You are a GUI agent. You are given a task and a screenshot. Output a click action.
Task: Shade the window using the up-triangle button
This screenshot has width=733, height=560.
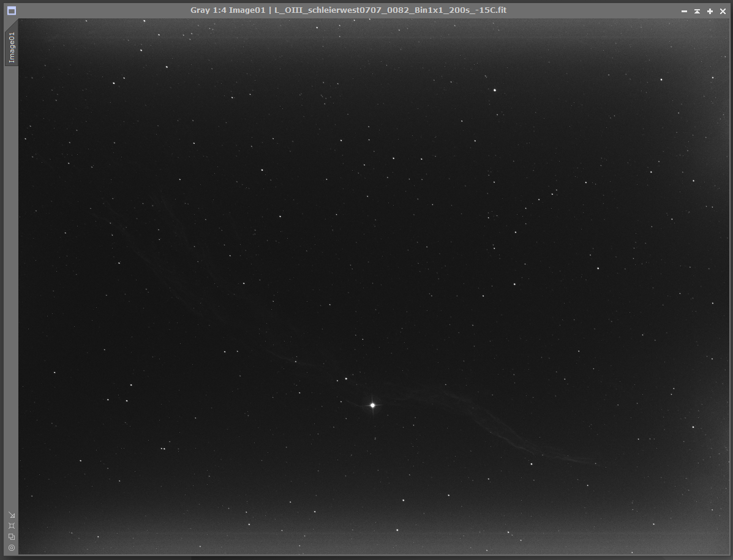coord(697,11)
